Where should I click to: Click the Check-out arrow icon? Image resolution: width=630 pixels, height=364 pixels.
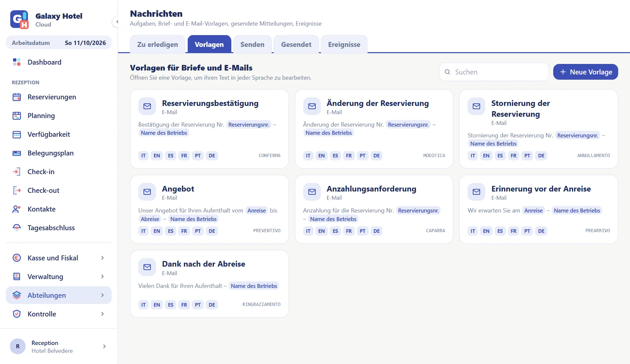click(17, 190)
